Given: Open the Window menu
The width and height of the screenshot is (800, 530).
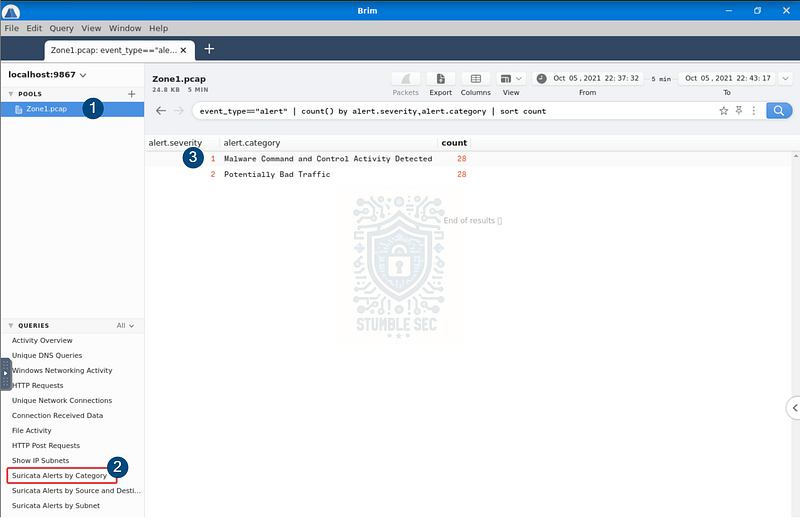Looking at the screenshot, I should (125, 29).
